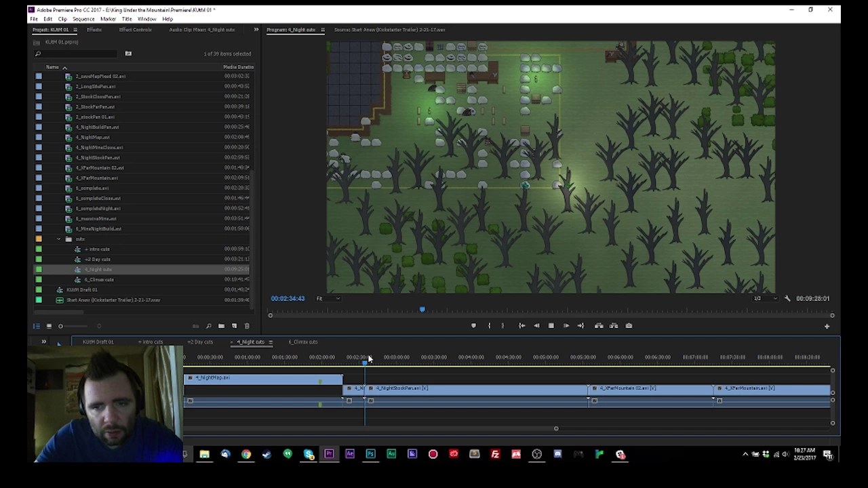
Task: Open Photoshop from the taskbar
Action: click(370, 454)
